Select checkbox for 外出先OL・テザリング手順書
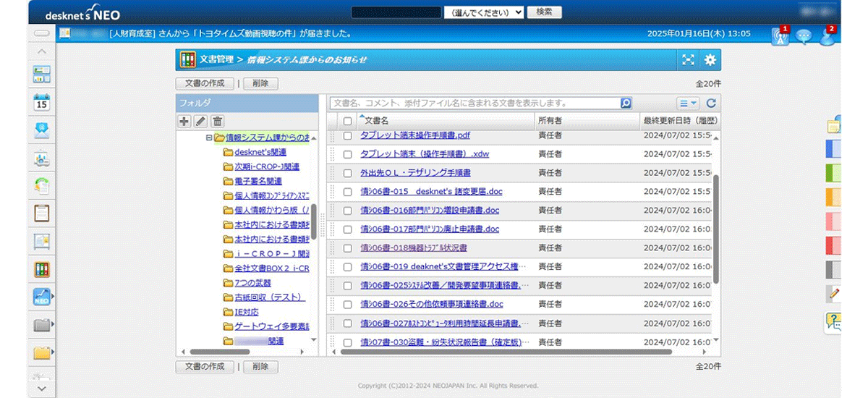This screenshot has height=398, width=868. (x=348, y=173)
